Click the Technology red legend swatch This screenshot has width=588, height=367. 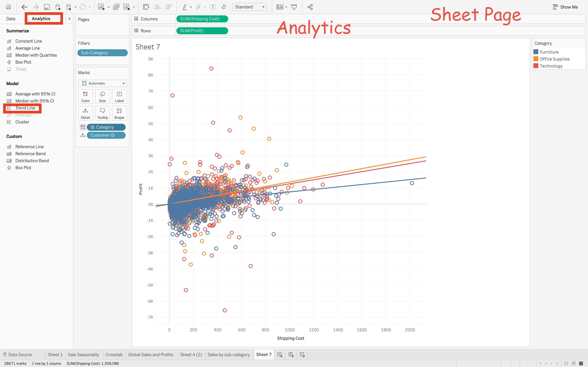pos(536,66)
